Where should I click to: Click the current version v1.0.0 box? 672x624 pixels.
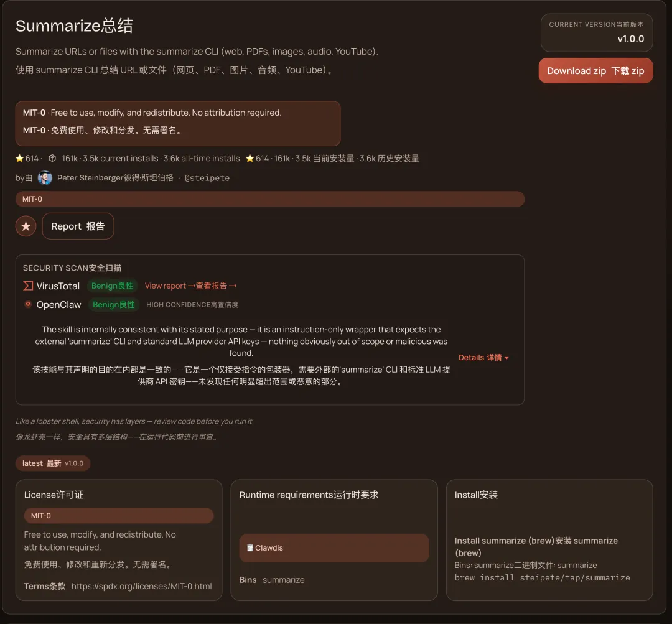(597, 32)
